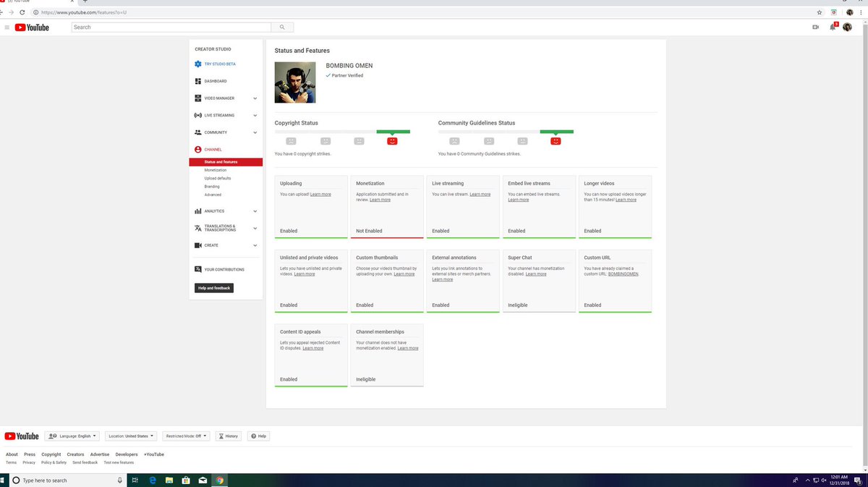Expand the Video Manager section chevron
Viewport: 868px width, 487px height.
[x=255, y=98]
